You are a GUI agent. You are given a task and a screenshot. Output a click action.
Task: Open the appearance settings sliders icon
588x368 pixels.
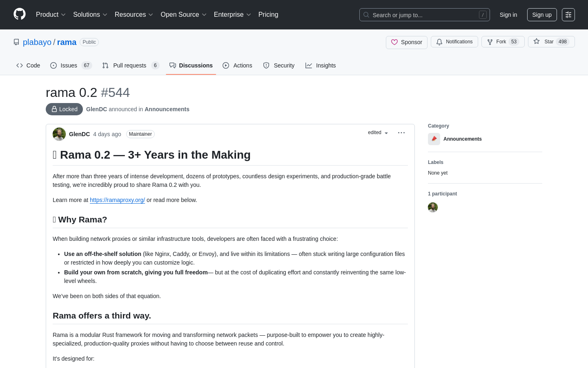[x=568, y=15]
